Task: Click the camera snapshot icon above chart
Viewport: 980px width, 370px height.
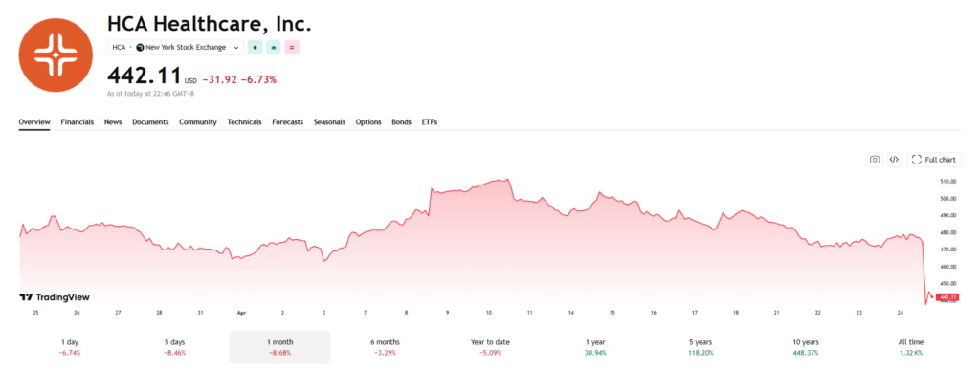Action: coord(875,160)
